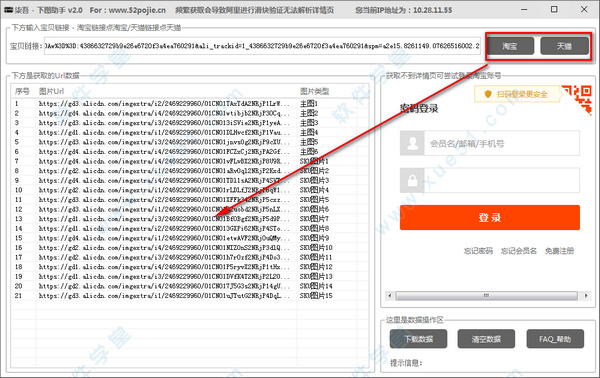This screenshot has height=378, width=600.
Task: Click the 清空数据 button
Action: [x=486, y=339]
